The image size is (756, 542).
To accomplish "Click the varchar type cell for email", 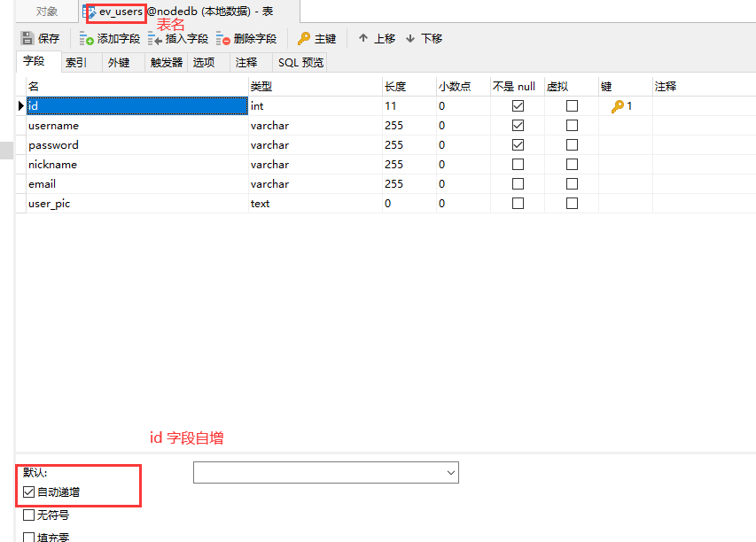I will click(x=316, y=184).
